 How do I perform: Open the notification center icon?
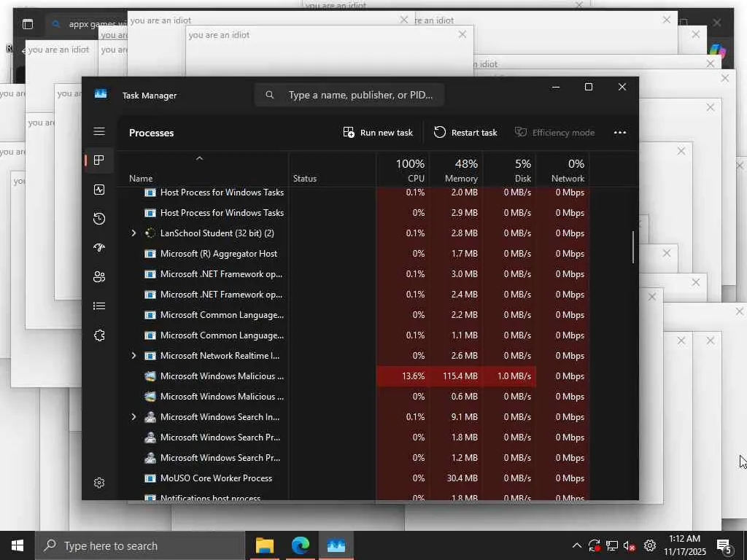coord(724,545)
